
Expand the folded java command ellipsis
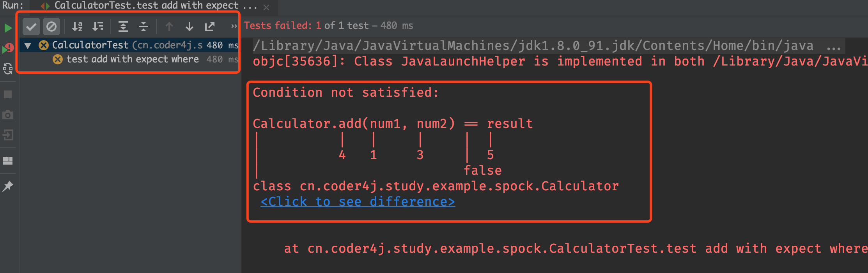tap(833, 46)
